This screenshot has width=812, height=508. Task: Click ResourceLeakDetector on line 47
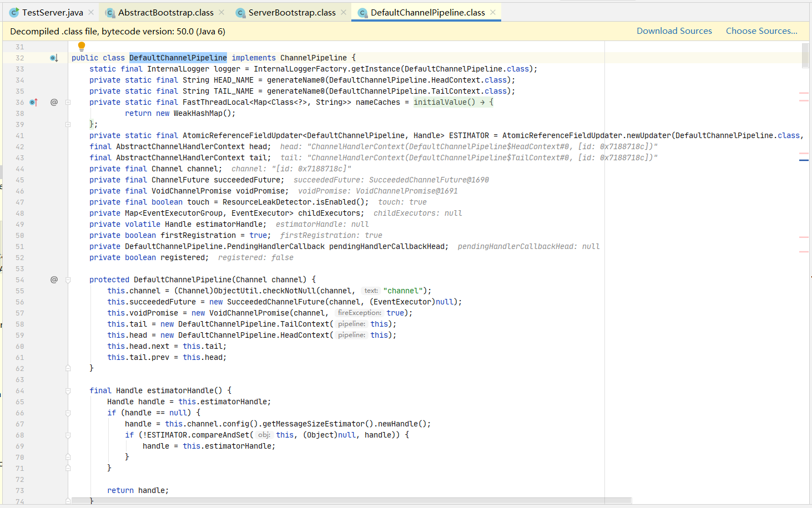267,202
